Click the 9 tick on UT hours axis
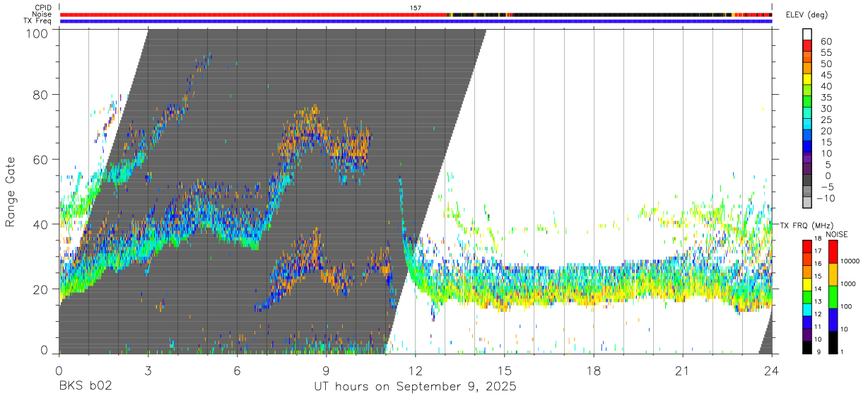This screenshot has width=868, height=401. tap(326, 370)
